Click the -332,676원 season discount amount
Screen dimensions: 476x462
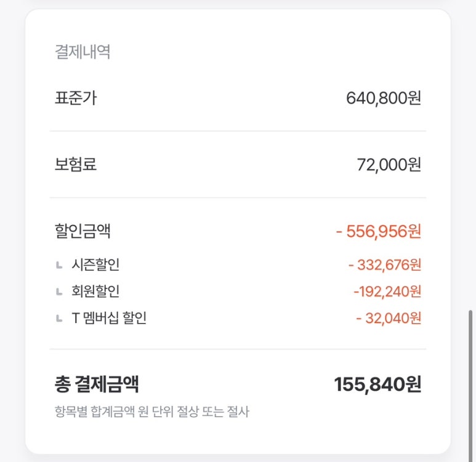[x=385, y=265]
